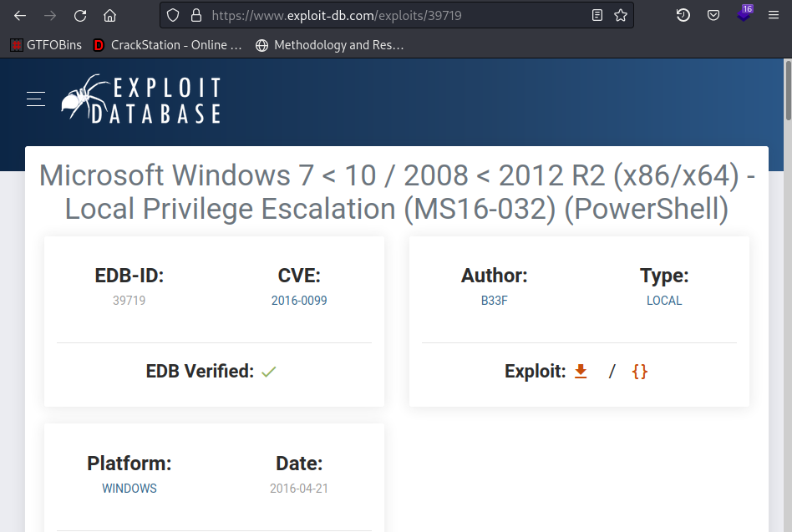Click the tracking protection shield icon
Viewport: 792px width, 532px height.
click(173, 16)
